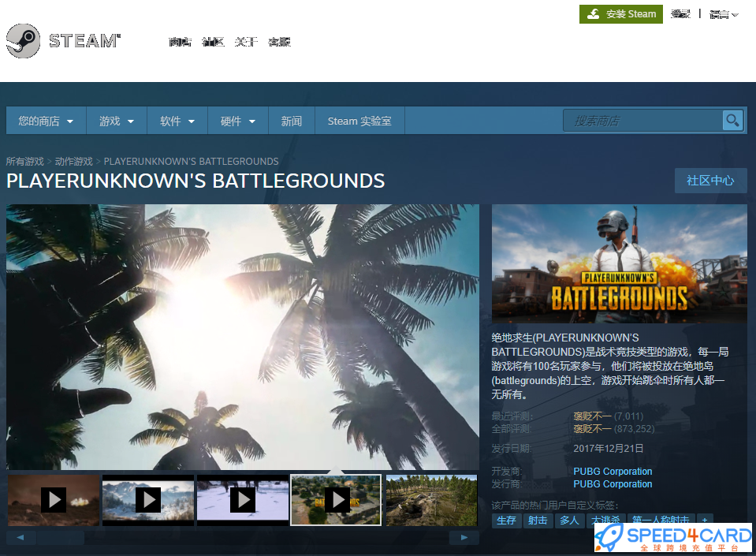Click the right scroll arrow of thumbnail strip
756x556 pixels.
click(464, 537)
